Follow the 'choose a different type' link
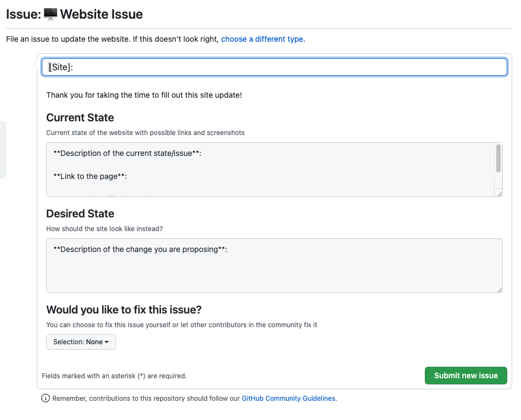The image size is (521, 420). (263, 39)
